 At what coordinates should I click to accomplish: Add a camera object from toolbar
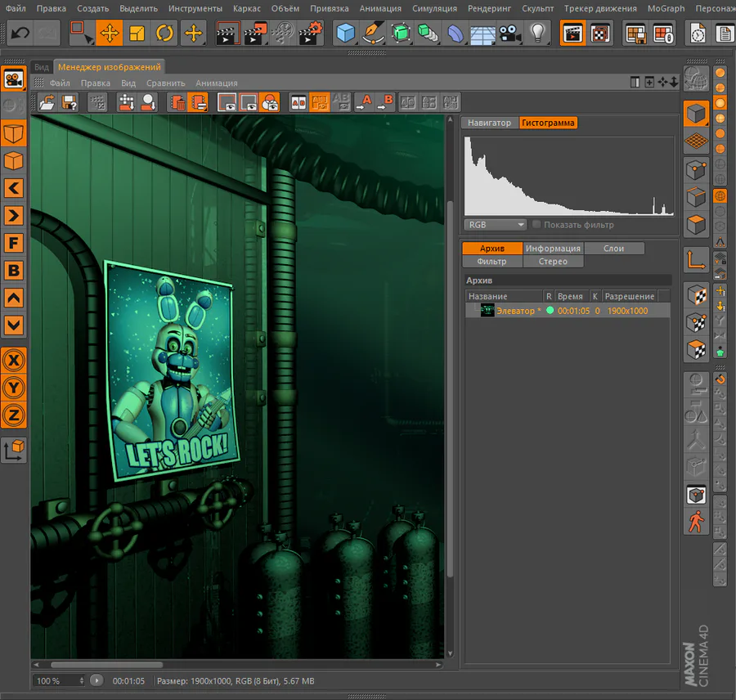click(x=510, y=34)
